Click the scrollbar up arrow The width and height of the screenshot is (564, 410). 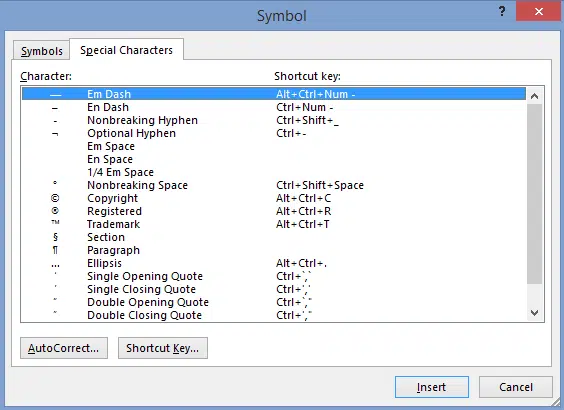(x=535, y=96)
